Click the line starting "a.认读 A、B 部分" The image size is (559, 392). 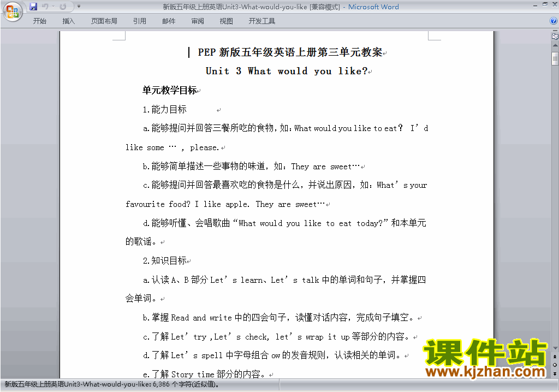click(284, 280)
